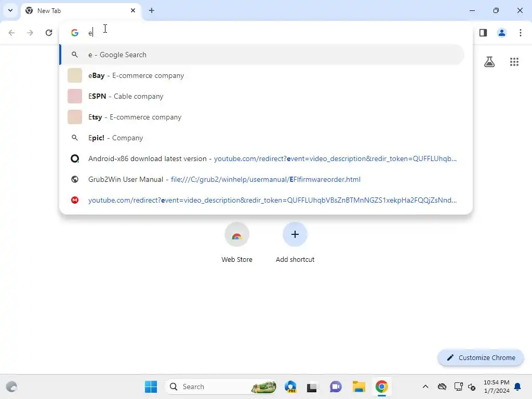Open a new tab with plus button
The image size is (532, 399).
point(152,10)
